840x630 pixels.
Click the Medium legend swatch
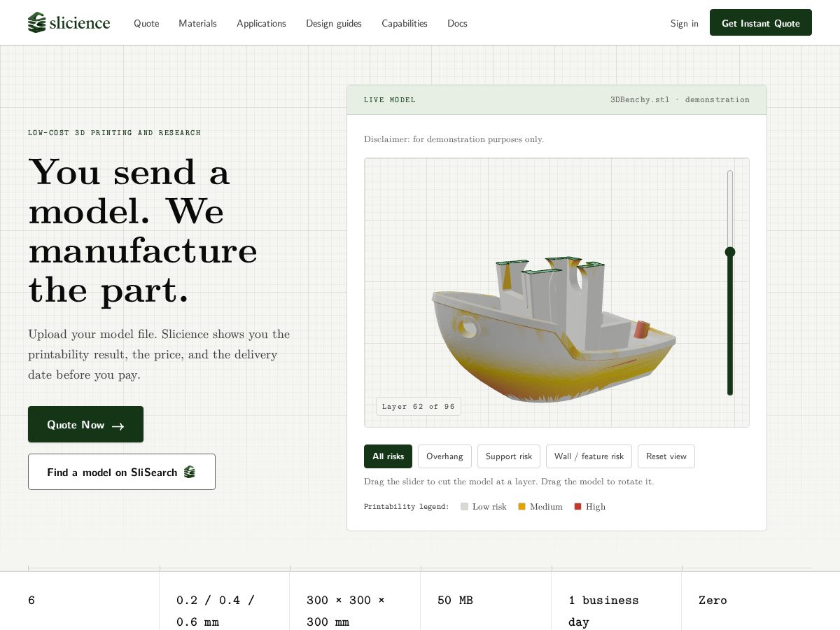[x=521, y=507]
